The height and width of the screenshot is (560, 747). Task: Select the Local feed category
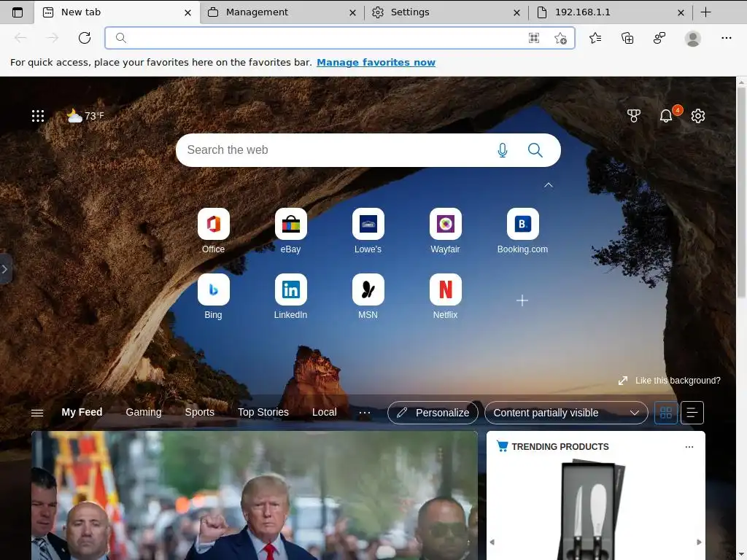click(325, 413)
